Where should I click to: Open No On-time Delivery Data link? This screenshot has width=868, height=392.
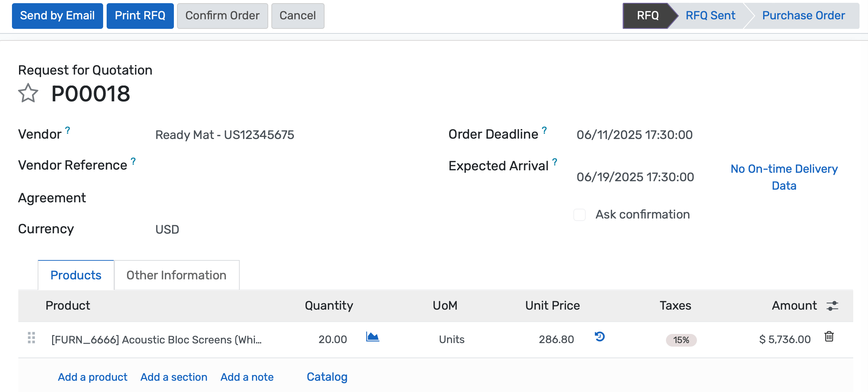[x=784, y=177]
